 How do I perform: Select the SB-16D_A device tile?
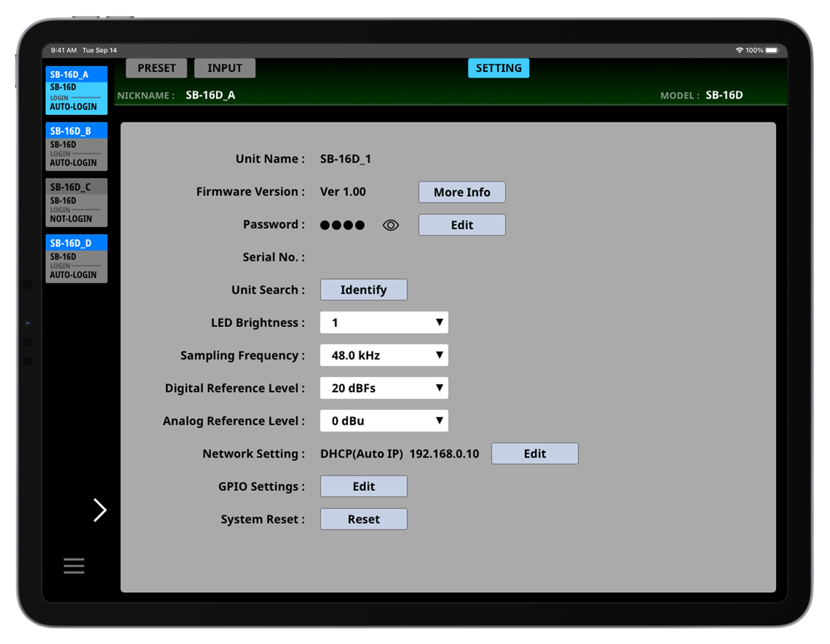(x=76, y=90)
